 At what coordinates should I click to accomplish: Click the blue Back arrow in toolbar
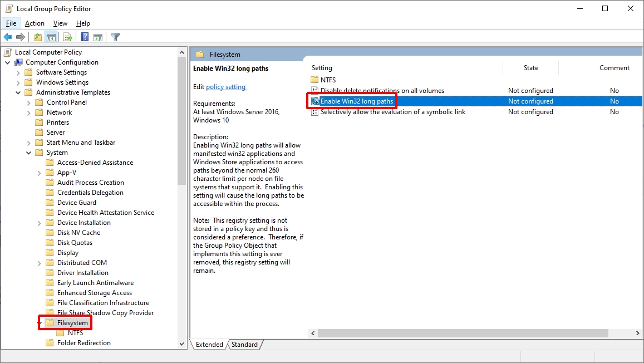[8, 37]
